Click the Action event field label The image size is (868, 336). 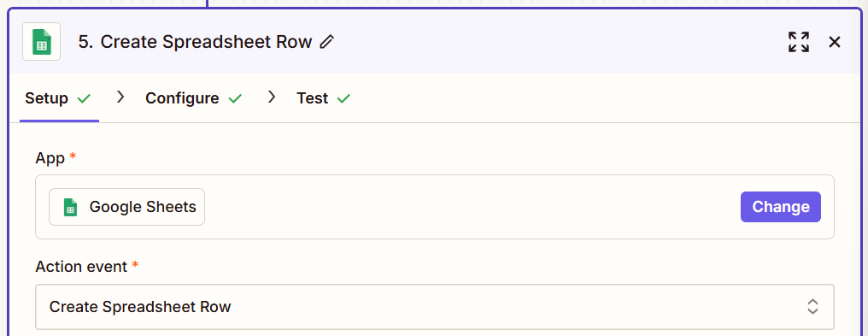click(x=81, y=267)
